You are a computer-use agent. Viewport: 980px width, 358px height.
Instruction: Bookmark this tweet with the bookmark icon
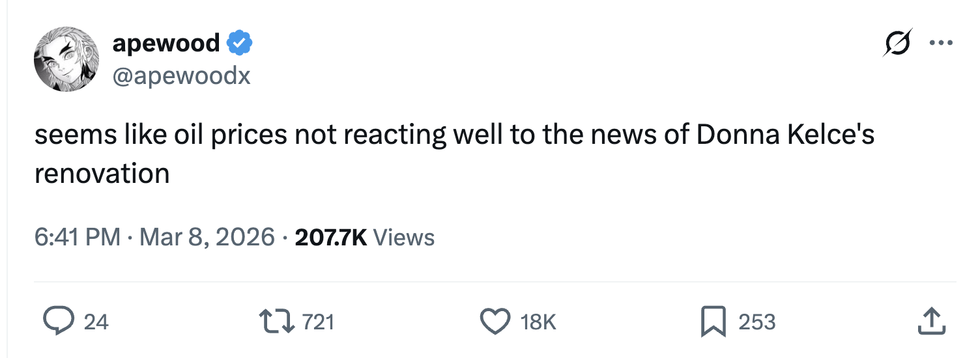point(713,322)
